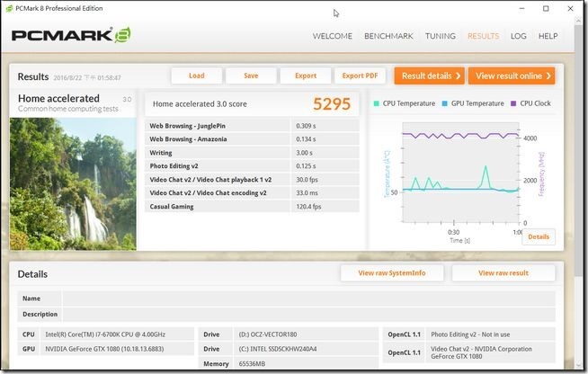Viewport: 588px width, 374px height.
Task: Click the results timestamp text
Action: coord(87,77)
